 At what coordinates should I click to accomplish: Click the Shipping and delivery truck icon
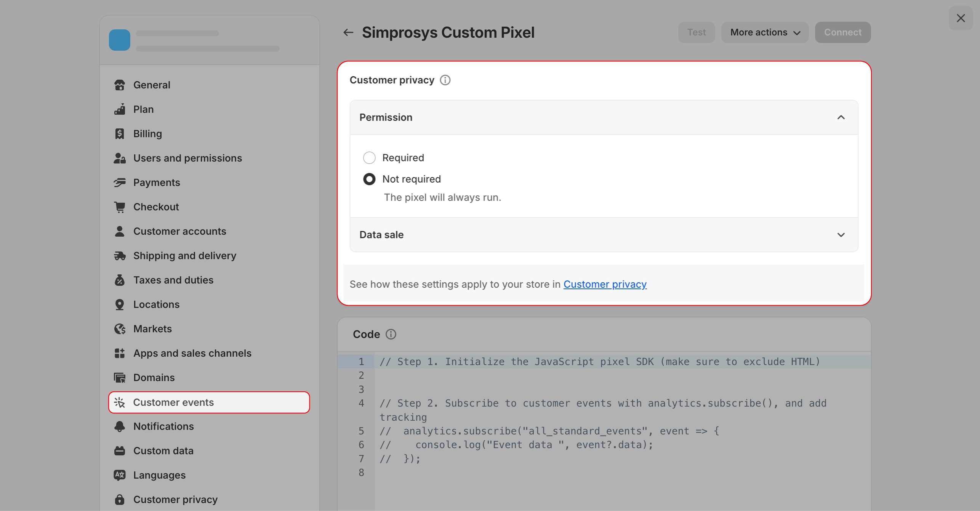coord(120,256)
